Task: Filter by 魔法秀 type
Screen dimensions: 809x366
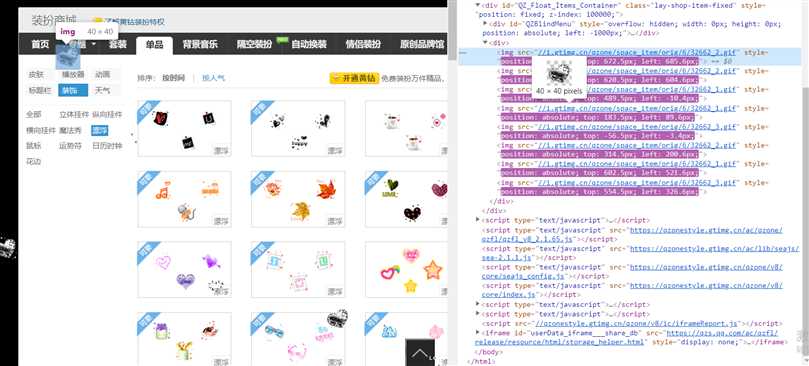Action: coord(70,131)
